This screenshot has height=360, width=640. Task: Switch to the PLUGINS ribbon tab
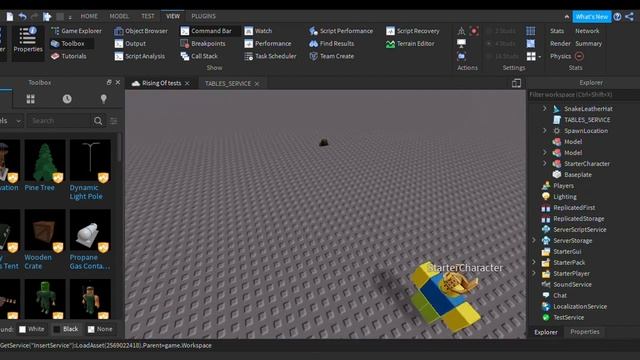[203, 16]
